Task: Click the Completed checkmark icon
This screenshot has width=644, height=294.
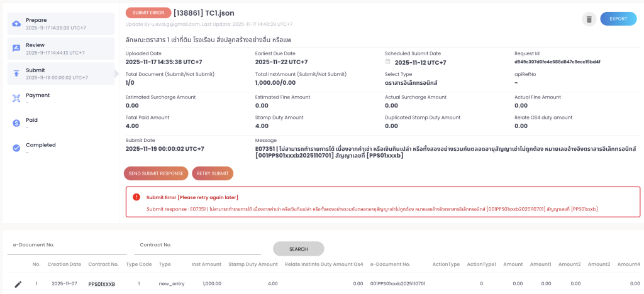Action: [x=16, y=148]
